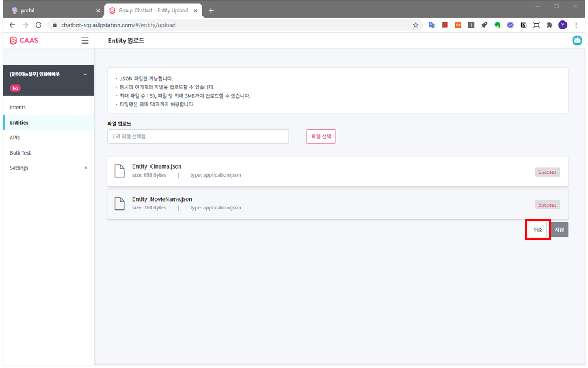Open the Chrome three-dot menu

pyautogui.click(x=576, y=25)
